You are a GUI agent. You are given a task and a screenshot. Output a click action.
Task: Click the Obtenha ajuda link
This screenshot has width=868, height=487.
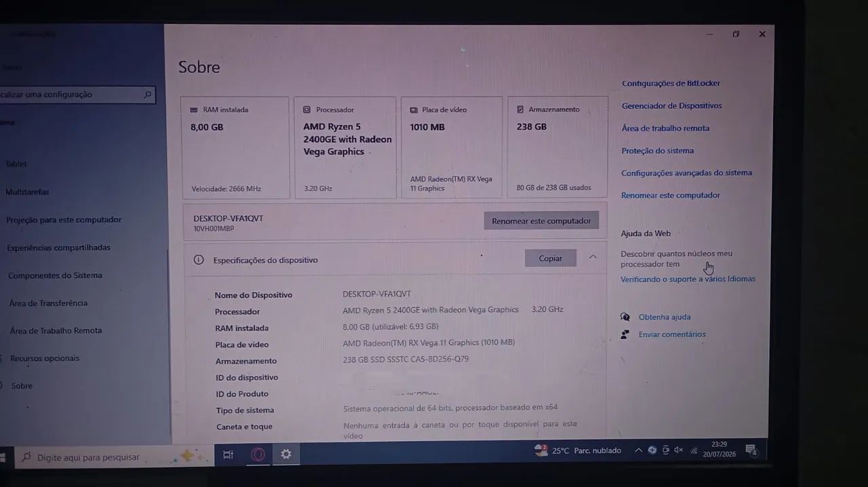tap(665, 317)
